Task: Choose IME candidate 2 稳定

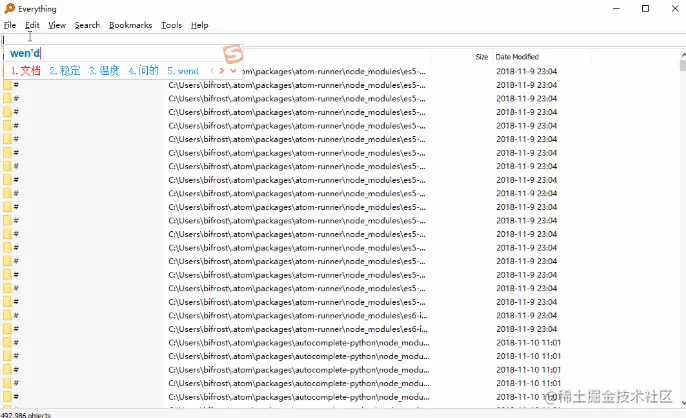Action: pos(65,70)
